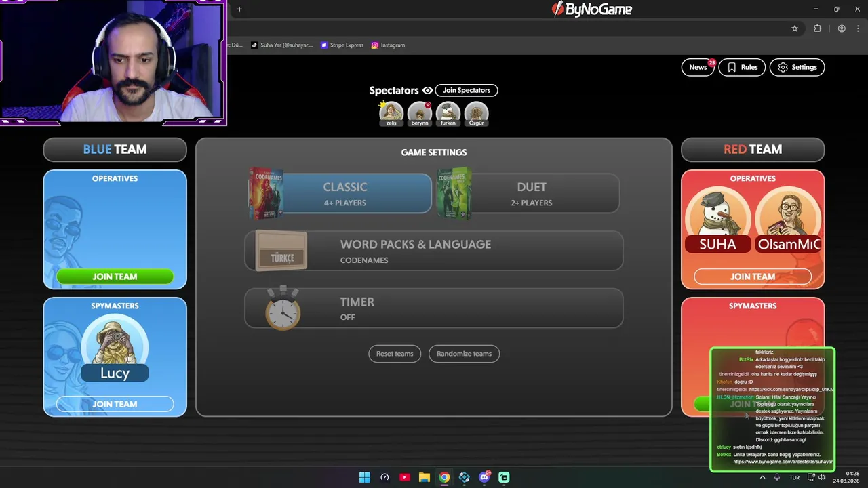Click the Blue Team header
The height and width of the screenshot is (488, 868).
(x=115, y=150)
